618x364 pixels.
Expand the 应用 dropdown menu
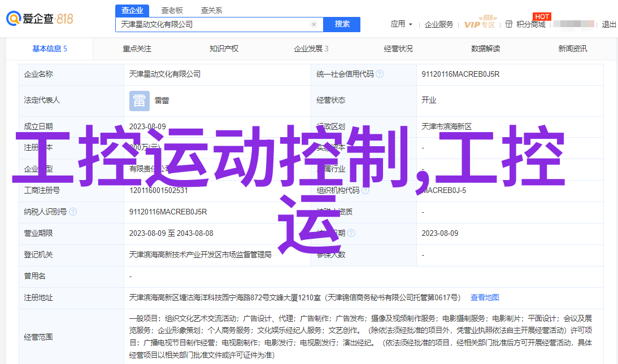point(401,24)
